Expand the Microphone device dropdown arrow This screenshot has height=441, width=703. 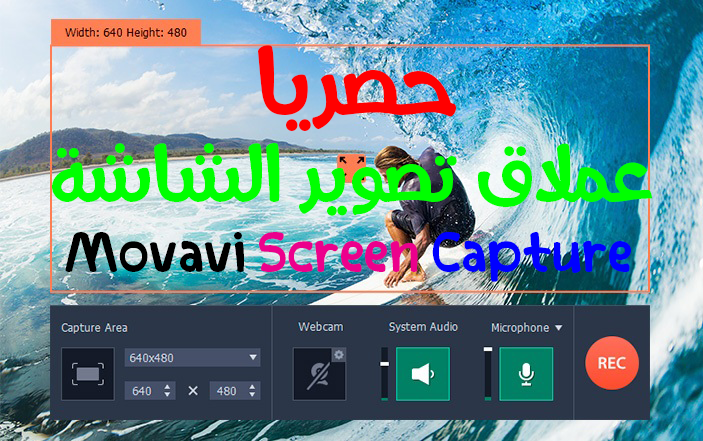pyautogui.click(x=559, y=328)
